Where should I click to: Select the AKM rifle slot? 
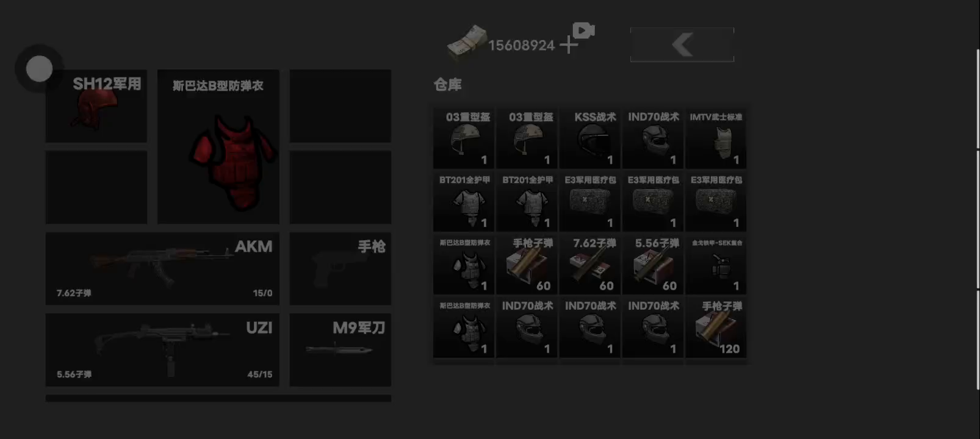(x=162, y=268)
